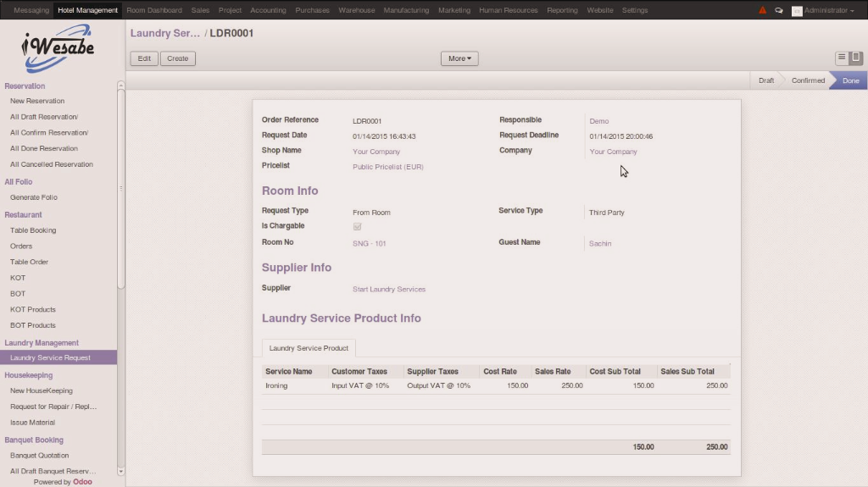Screen dimensions: 868x487
Task: Open the Room Dashboard menu
Action: (154, 10)
